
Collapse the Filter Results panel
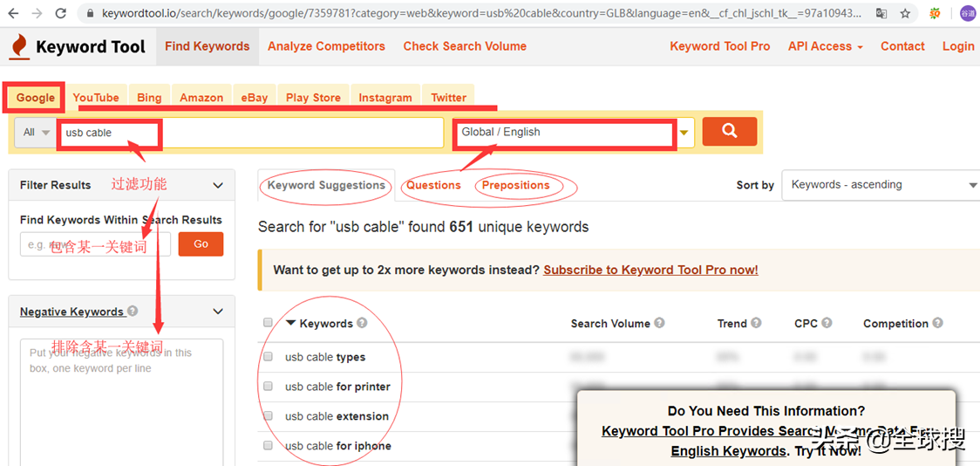[x=218, y=185]
